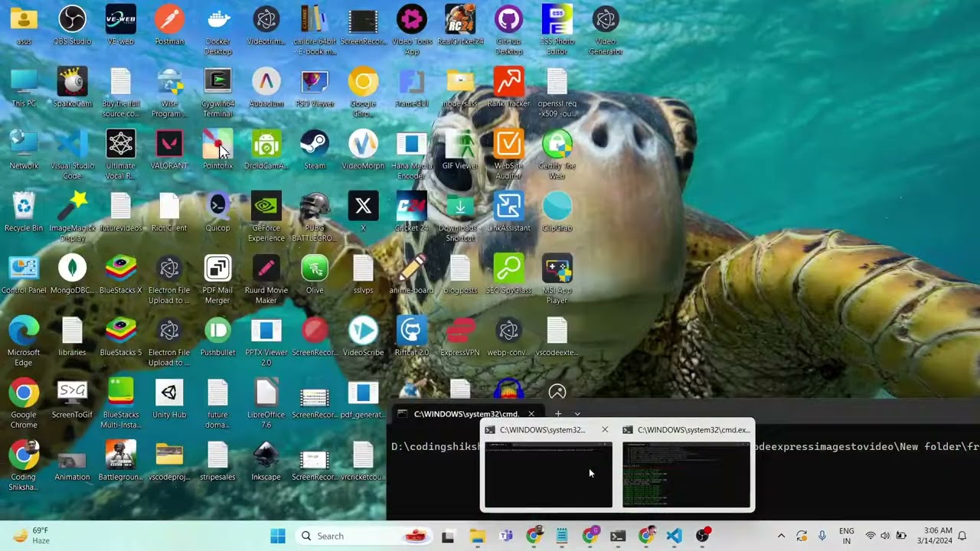
Task: Open the terminal new-tab dropdown arrow
Action: (577, 414)
